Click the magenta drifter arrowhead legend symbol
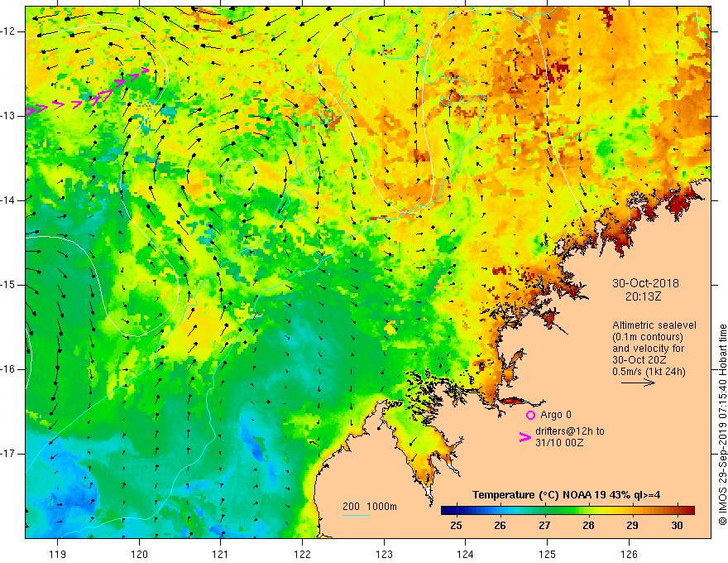Screen dimensions: 728x563 click(524, 437)
